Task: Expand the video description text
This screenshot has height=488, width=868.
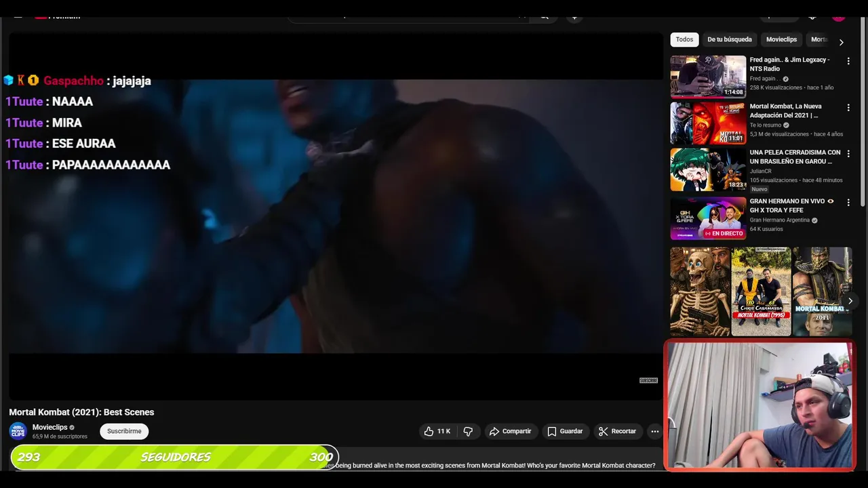Action: pyautogui.click(x=495, y=466)
